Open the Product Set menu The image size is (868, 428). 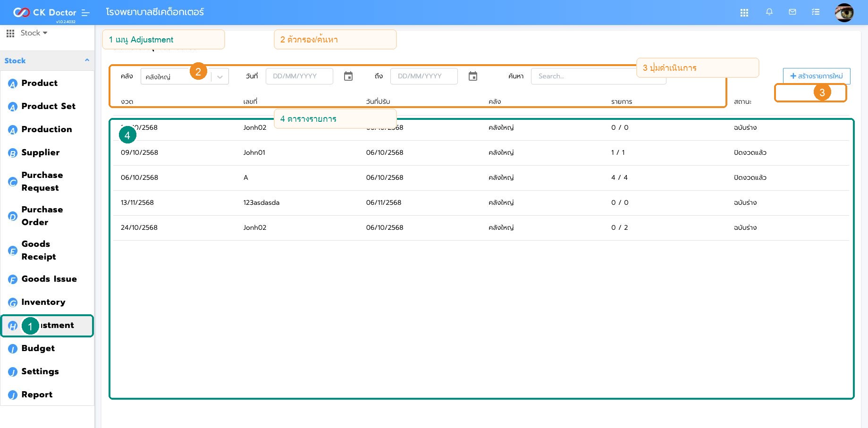click(49, 106)
